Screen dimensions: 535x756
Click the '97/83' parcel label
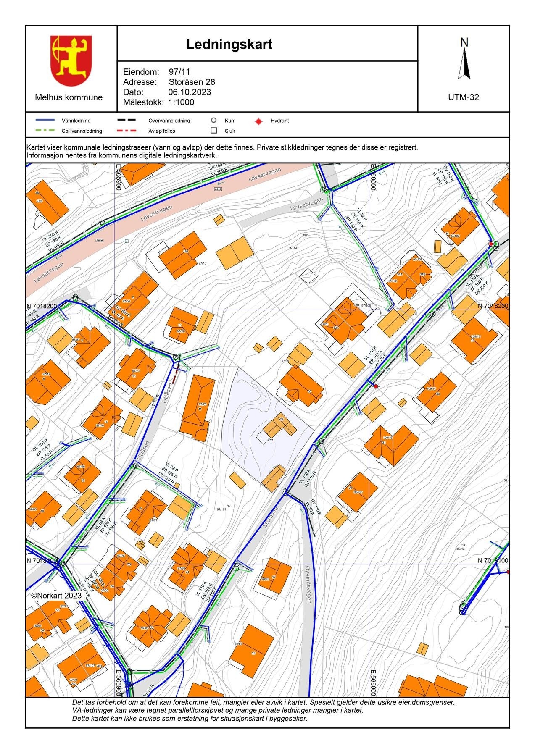click(293, 248)
